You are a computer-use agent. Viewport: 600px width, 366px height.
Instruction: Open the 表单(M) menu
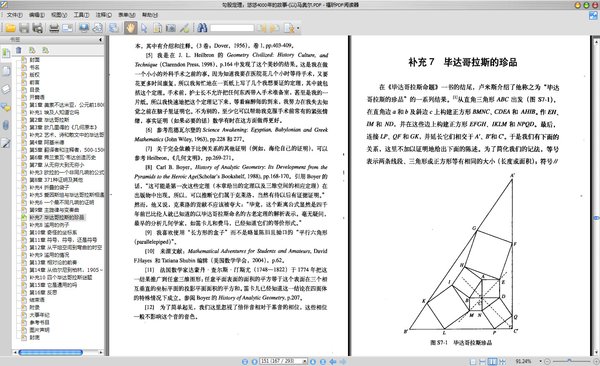click(127, 15)
